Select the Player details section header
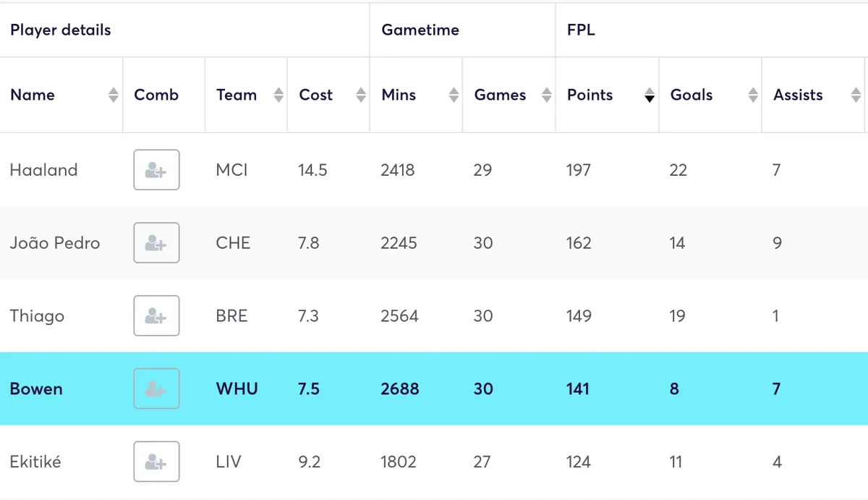The height and width of the screenshot is (500, 868). pos(61,30)
